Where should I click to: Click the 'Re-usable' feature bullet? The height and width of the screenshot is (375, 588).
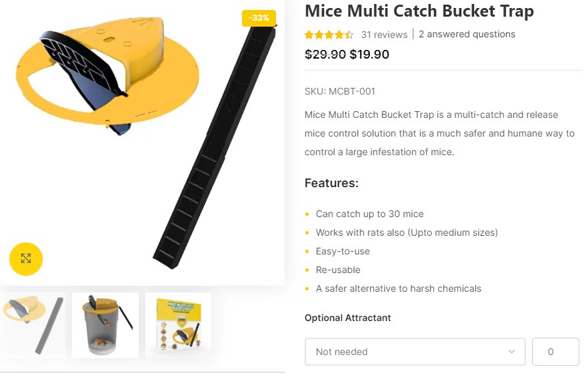(x=338, y=270)
